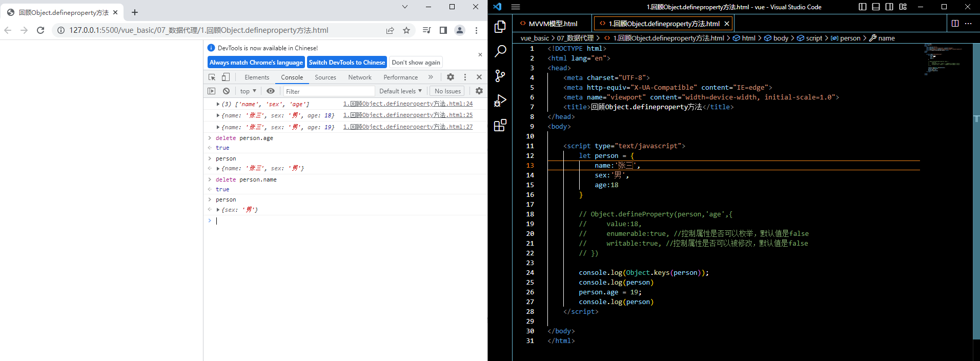
Task: Open DevTools customize three-dot menu
Action: click(465, 77)
